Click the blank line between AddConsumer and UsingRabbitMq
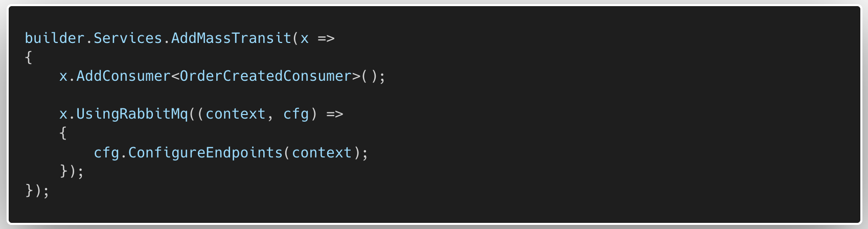 (x=204, y=95)
